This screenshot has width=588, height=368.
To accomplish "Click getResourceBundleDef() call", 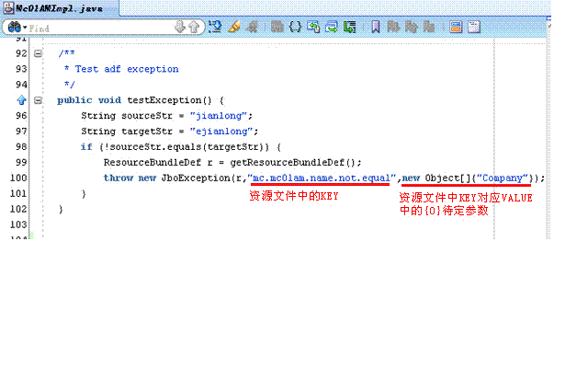I will tap(293, 162).
